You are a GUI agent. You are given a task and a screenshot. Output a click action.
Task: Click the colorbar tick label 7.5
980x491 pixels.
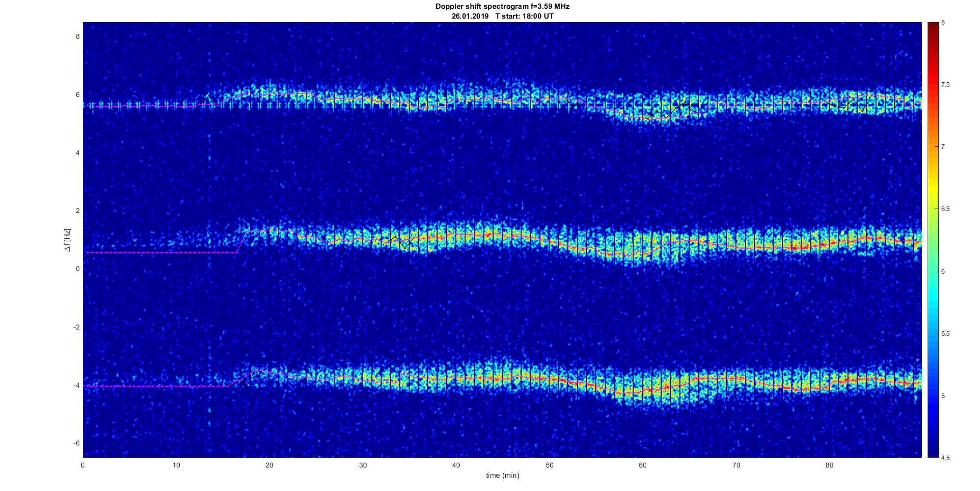[x=946, y=85]
